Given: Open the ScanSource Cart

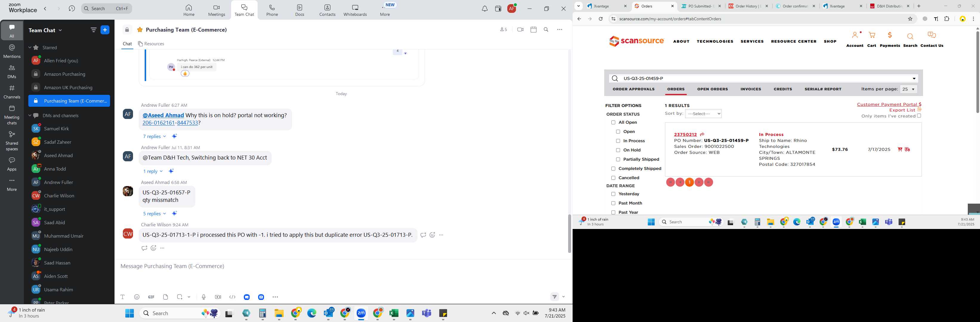Looking at the screenshot, I should (871, 40).
